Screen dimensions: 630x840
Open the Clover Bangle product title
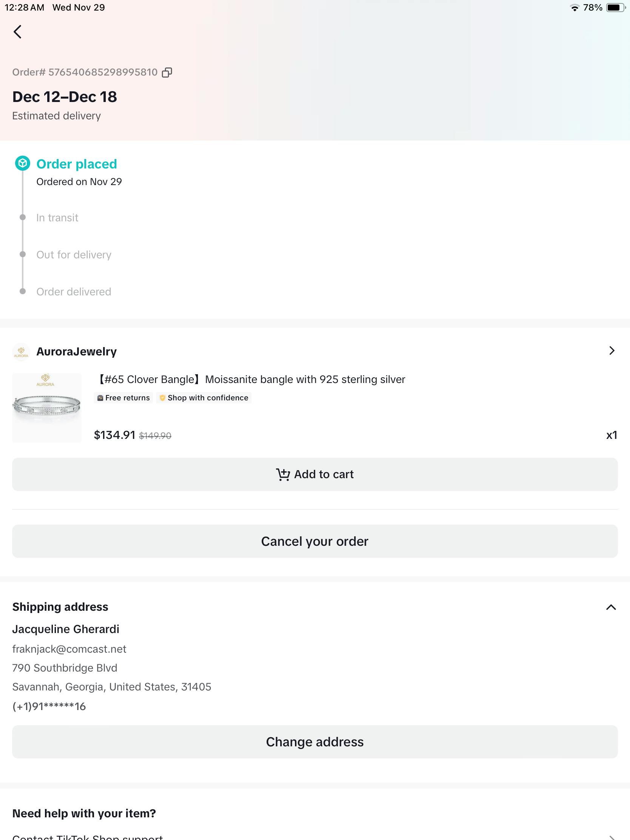250,379
